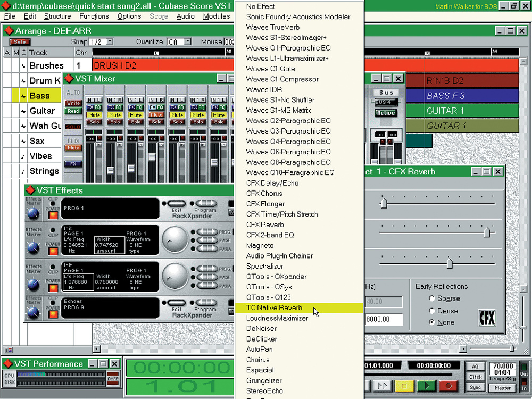Click PROG. selector on Lfo Freq 0.240521 effect
The image size is (532, 399).
pos(206,232)
